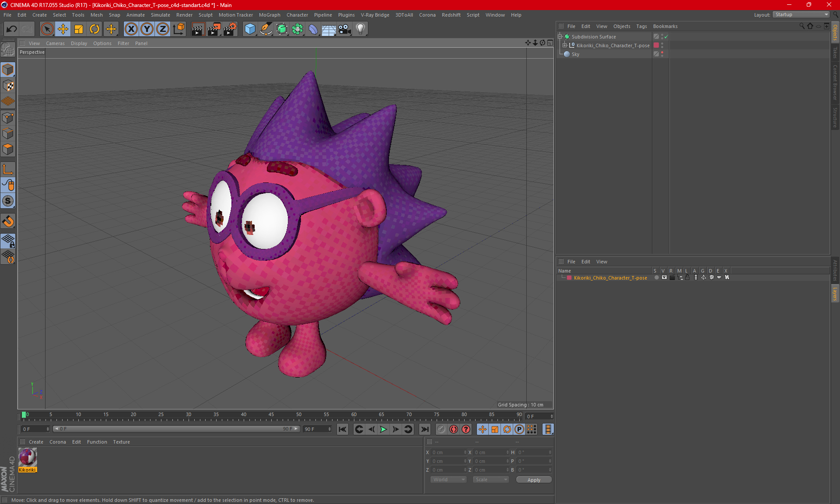The width and height of the screenshot is (840, 504).
Task: Go to end of animation
Action: (x=424, y=429)
